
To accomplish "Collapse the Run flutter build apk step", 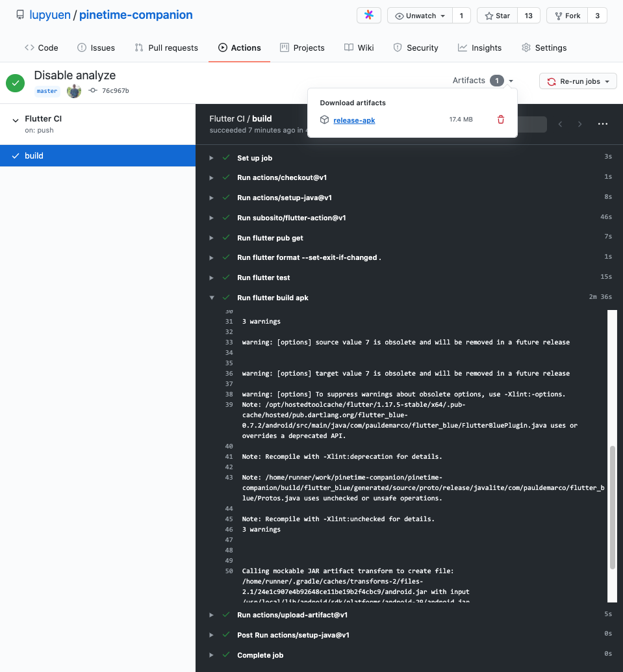I will click(x=211, y=298).
